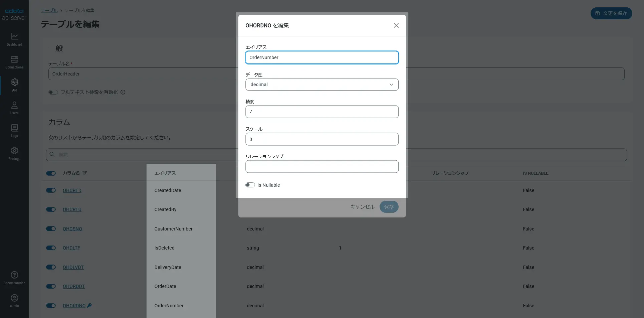The height and width of the screenshot is (318, 644).
Task: Click the column name sort icon
Action: click(84, 173)
